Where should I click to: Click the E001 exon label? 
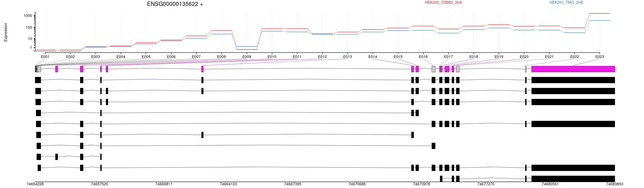coord(45,57)
